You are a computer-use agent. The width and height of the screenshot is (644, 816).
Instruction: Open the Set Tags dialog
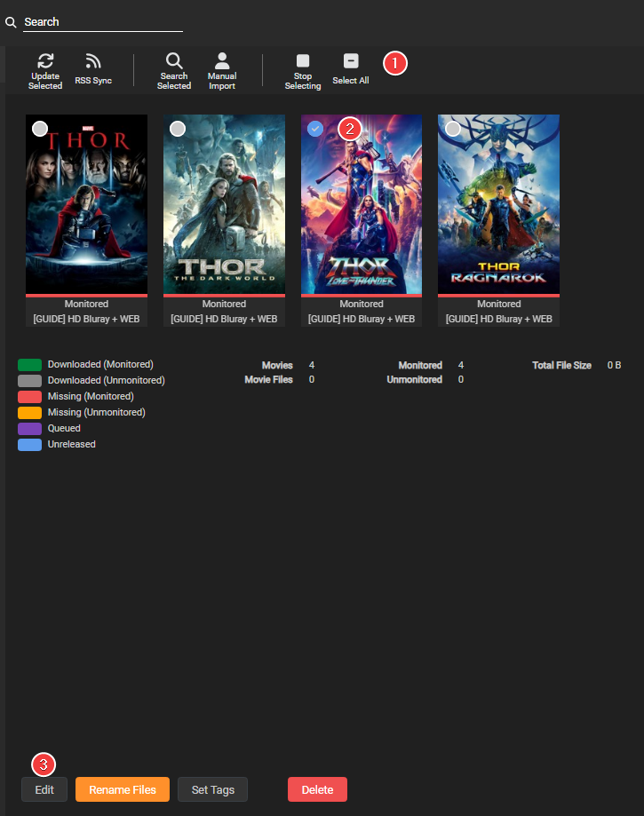pyautogui.click(x=212, y=789)
